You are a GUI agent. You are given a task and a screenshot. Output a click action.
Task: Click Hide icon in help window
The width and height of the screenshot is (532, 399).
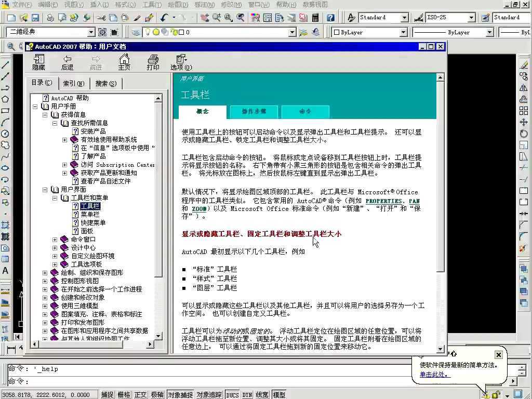click(38, 62)
